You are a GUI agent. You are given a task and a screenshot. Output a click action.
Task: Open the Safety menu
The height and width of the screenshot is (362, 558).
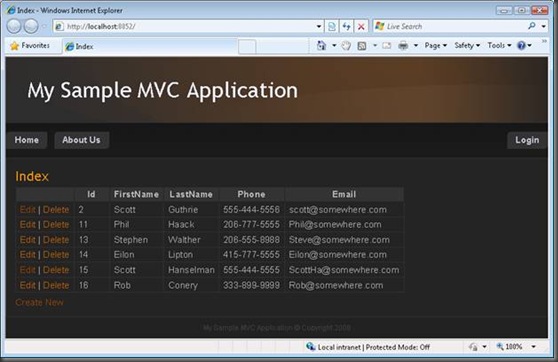467,46
